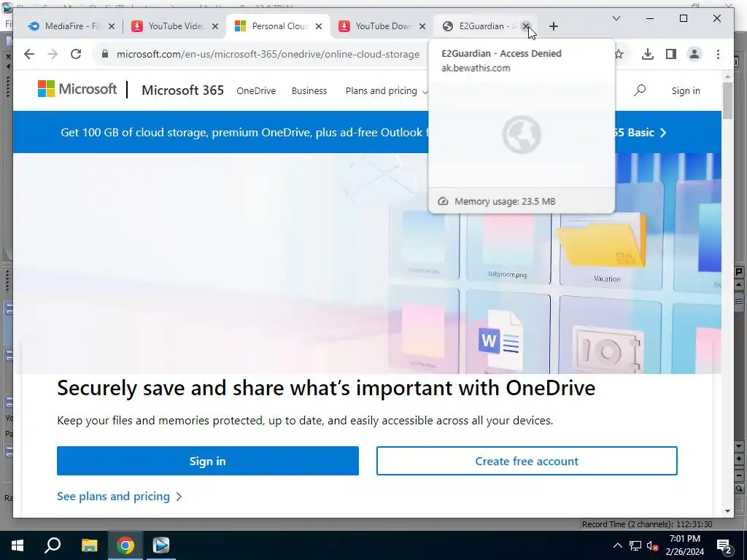Open the clock and date flyout
Screen dimensions: 747x560
684,545
